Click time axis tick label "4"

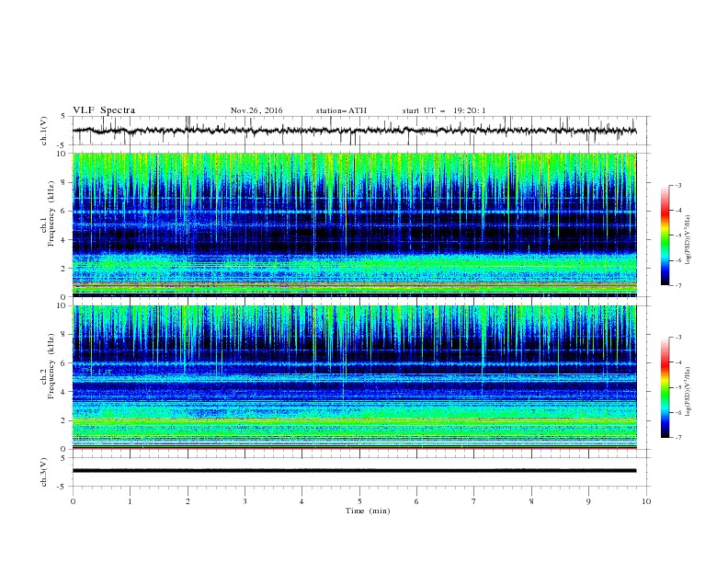(301, 501)
